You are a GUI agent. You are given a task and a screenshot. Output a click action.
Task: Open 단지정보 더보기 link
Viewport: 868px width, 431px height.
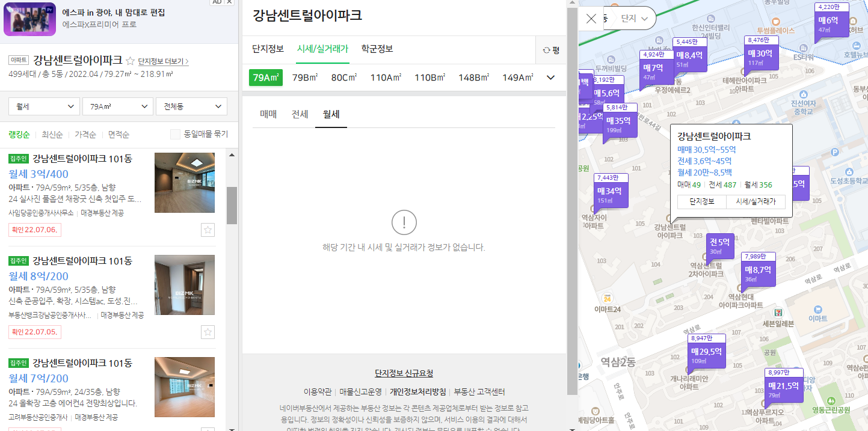point(163,61)
